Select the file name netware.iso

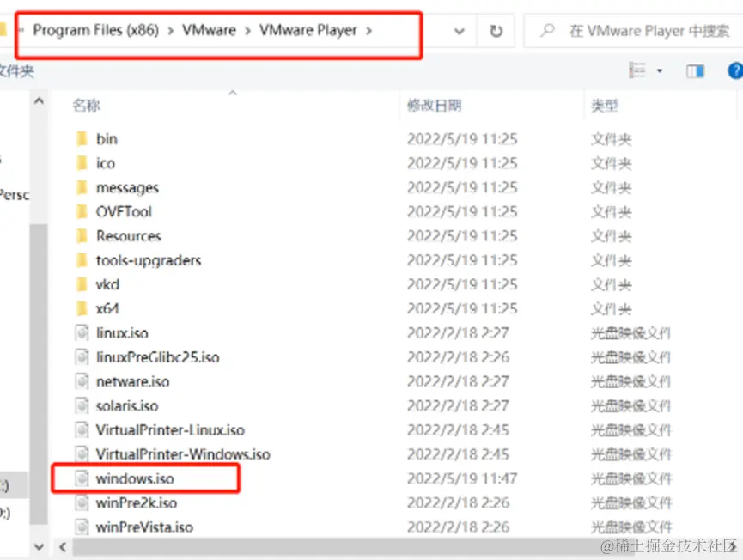132,381
